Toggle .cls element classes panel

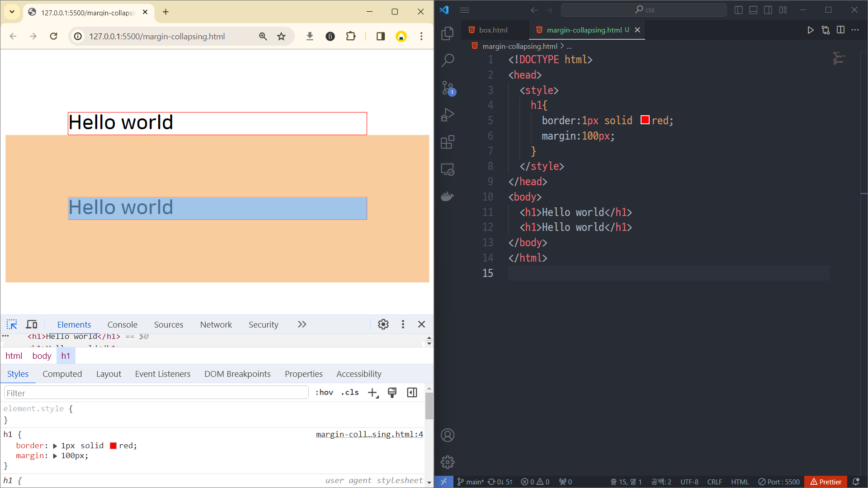coord(350,393)
